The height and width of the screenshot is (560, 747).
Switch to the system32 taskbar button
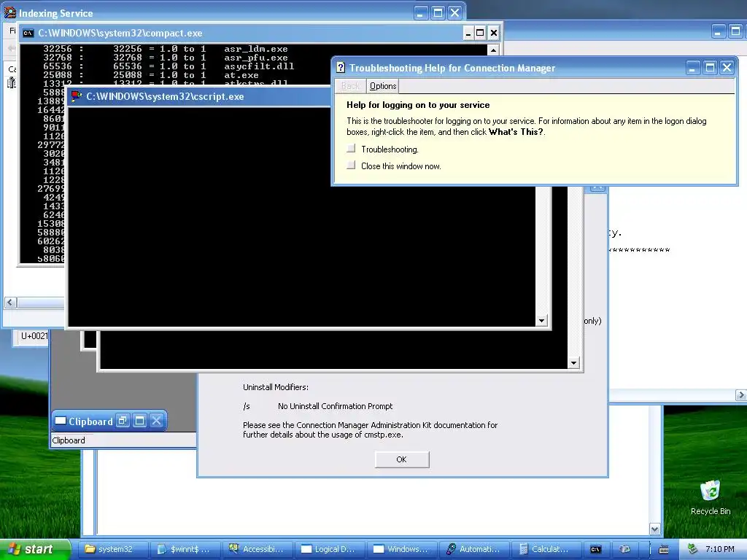[113, 549]
